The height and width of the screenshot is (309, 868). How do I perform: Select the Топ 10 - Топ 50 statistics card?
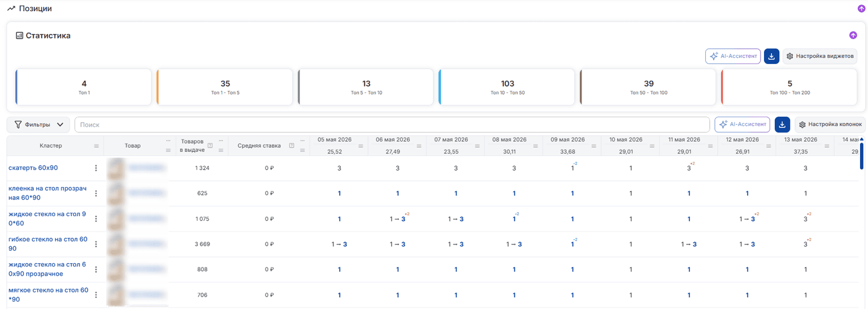coord(507,87)
